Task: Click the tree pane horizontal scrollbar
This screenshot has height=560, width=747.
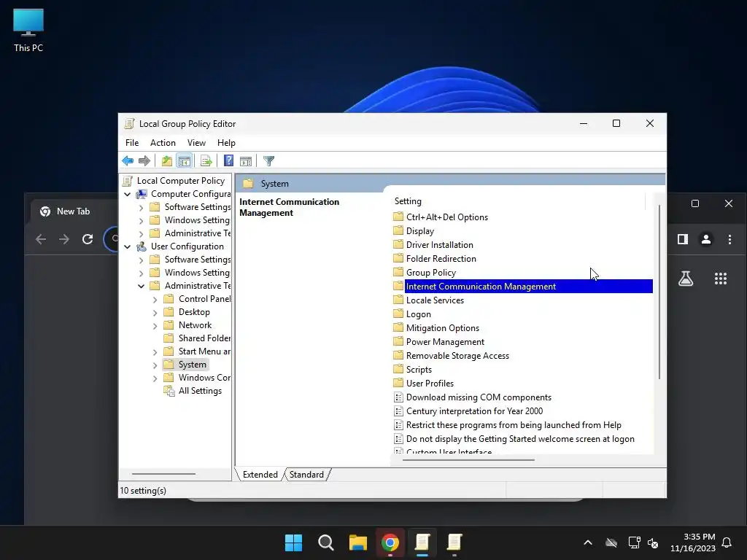Action: click(x=163, y=474)
